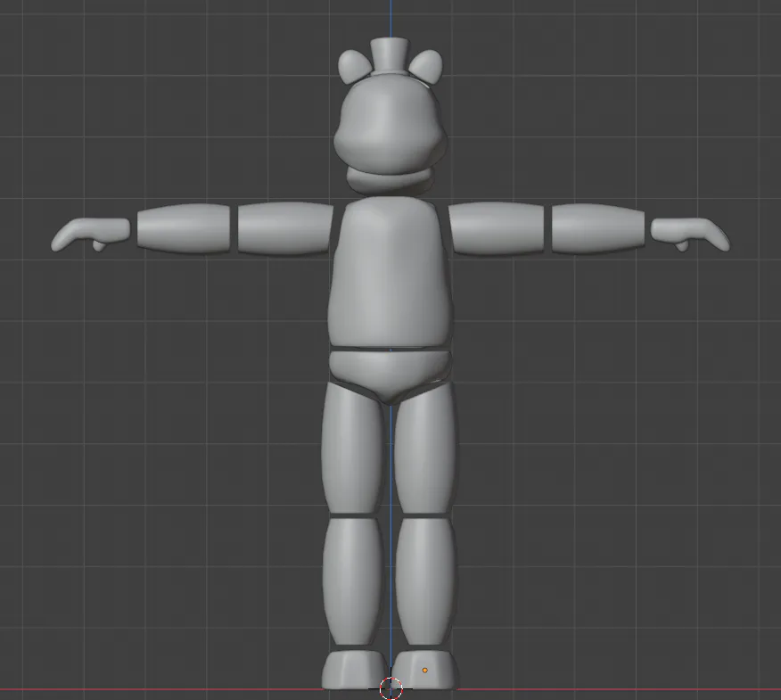The image size is (781, 700).
Task: Select the forearm next to the screen-left hand
Action: click(184, 228)
